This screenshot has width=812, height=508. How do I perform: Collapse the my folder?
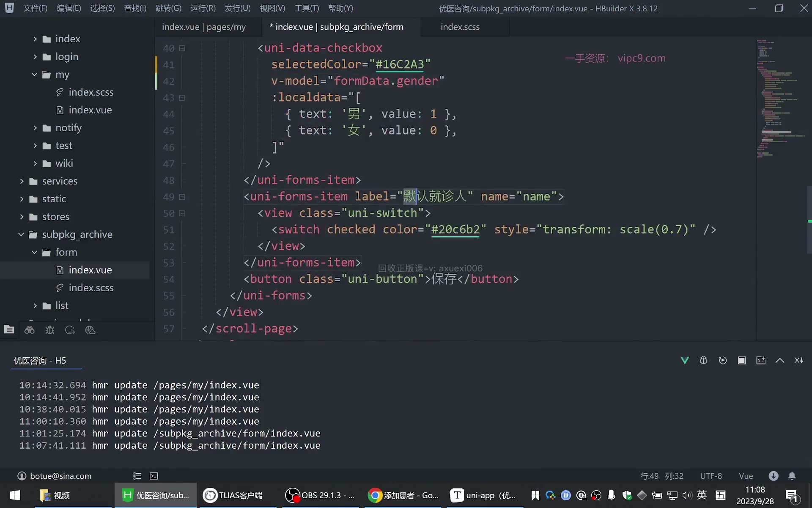[x=35, y=75]
